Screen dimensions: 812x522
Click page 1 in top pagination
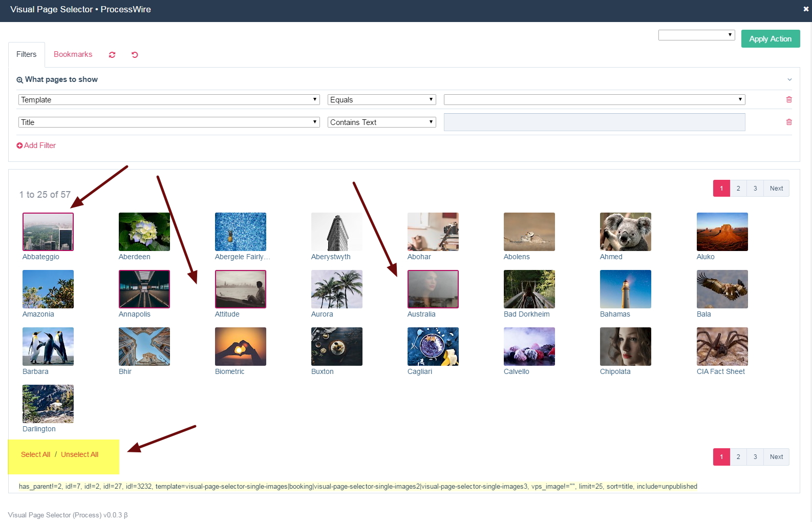click(x=721, y=189)
